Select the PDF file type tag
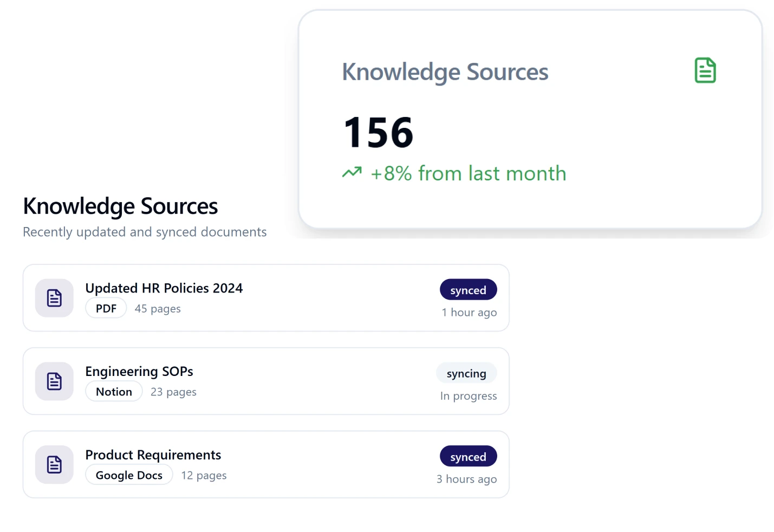Image resolution: width=774 pixels, height=532 pixels. point(106,308)
